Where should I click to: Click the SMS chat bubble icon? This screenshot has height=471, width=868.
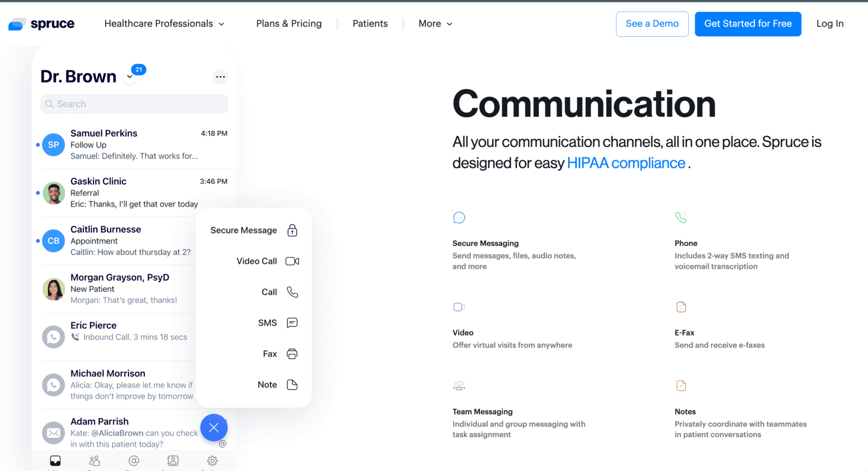pos(292,323)
